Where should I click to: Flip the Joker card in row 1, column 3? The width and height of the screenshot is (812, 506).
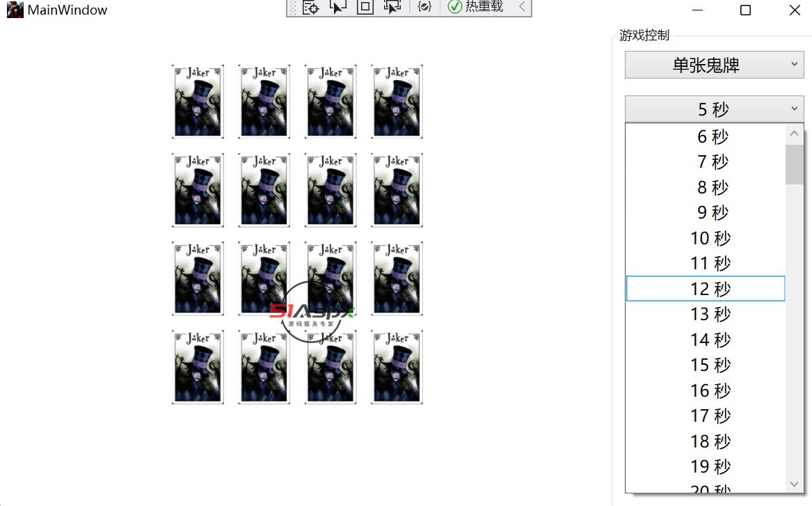coord(331,102)
